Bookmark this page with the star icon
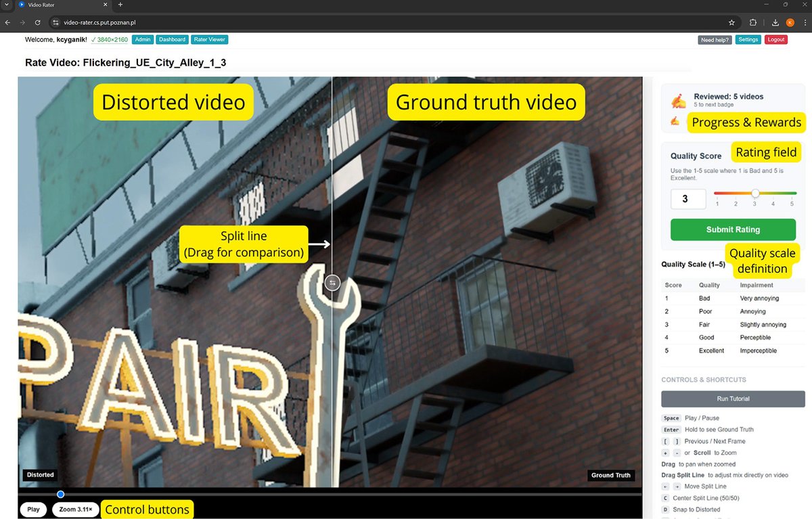Screen dimensions: 812x519 pos(731,22)
